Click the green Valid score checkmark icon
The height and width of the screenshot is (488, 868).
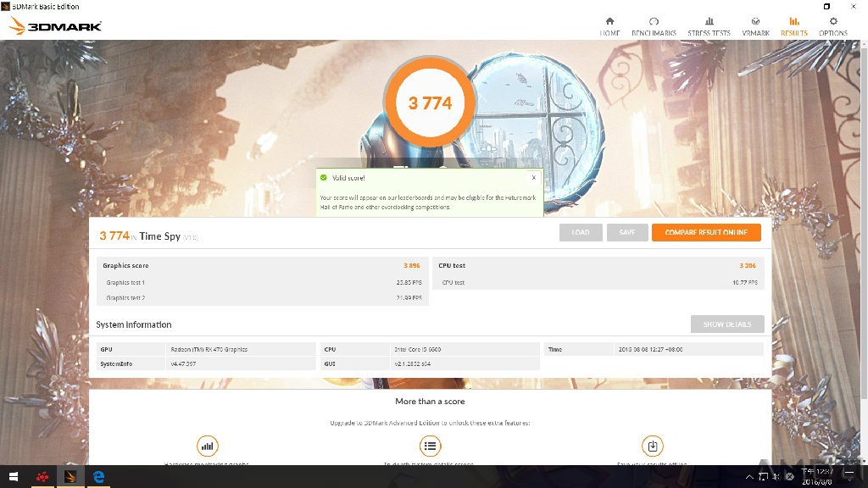(x=324, y=178)
